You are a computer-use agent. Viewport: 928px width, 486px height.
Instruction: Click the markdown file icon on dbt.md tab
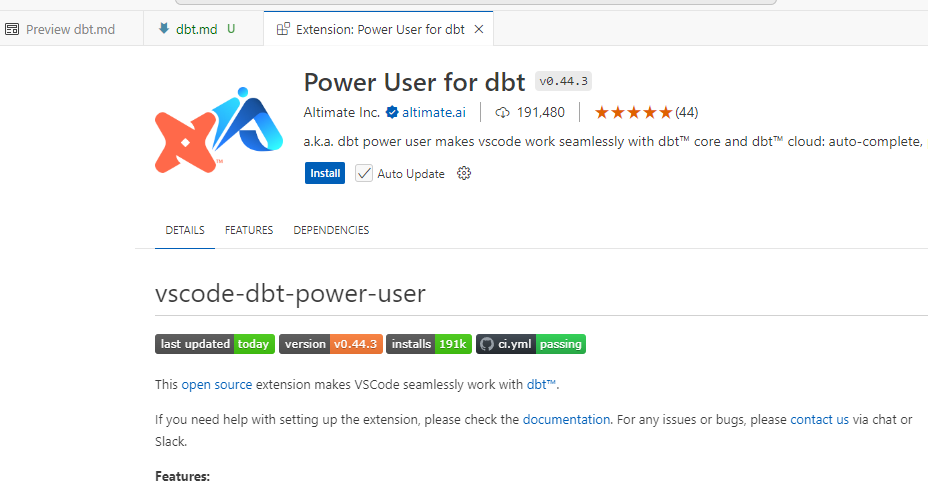coord(163,28)
